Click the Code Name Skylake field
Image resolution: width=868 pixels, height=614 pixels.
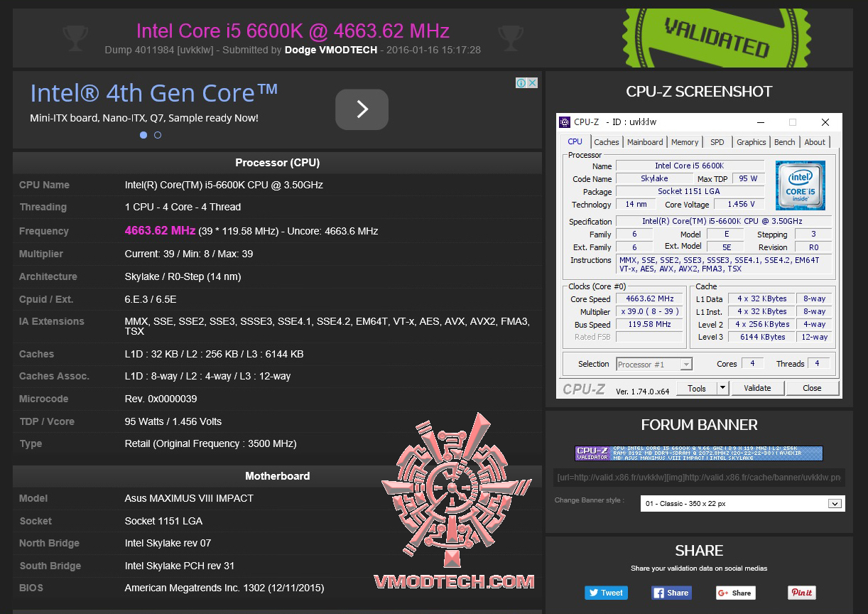click(x=654, y=178)
